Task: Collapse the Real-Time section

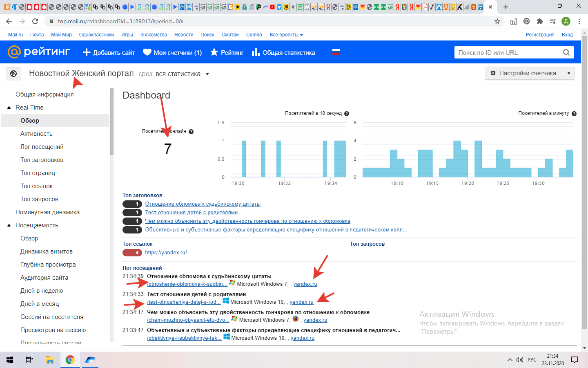Action: pyautogui.click(x=9, y=108)
